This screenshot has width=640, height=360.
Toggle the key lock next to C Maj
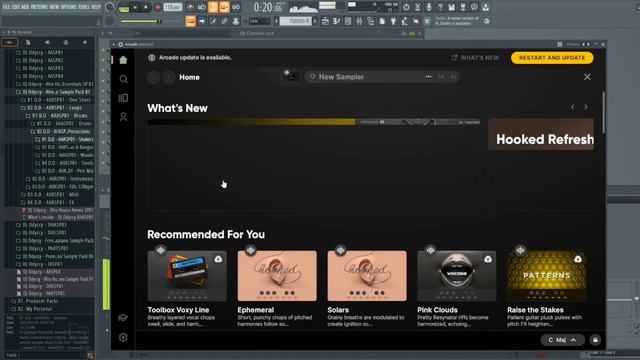595,340
